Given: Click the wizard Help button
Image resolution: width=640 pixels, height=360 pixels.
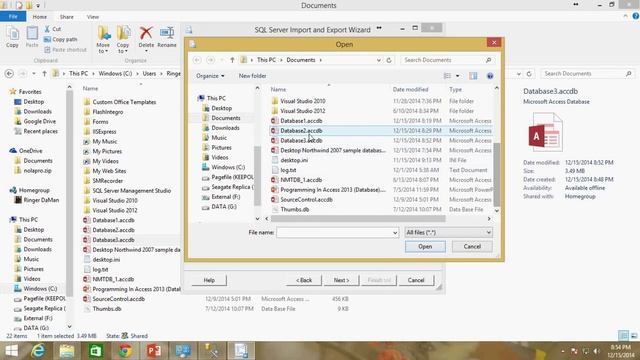Looking at the screenshot, I should 209,280.
